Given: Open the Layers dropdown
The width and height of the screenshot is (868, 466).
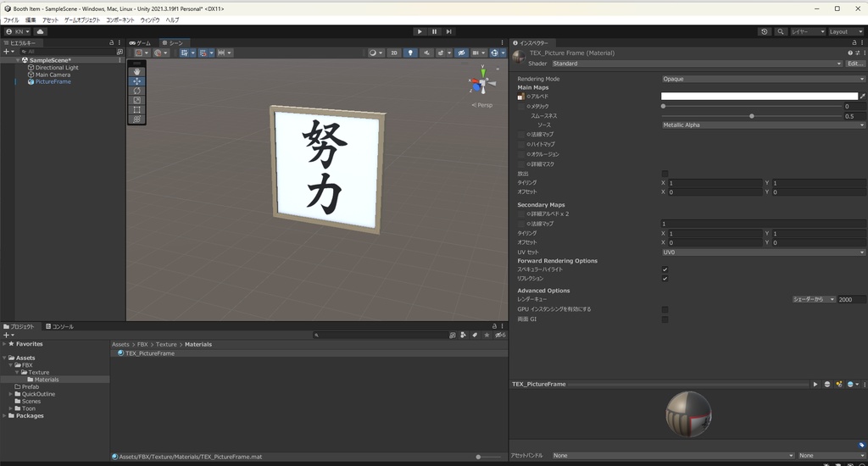Looking at the screenshot, I should point(808,31).
